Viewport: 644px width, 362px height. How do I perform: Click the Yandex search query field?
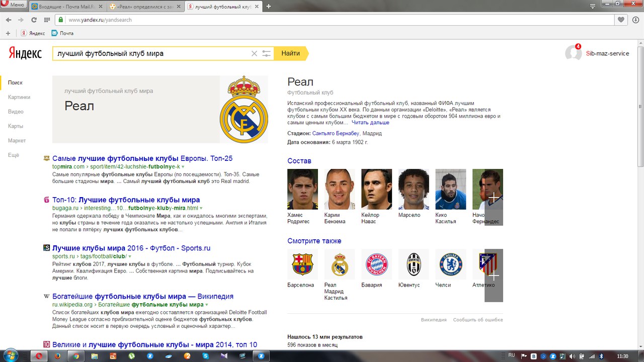(x=151, y=53)
